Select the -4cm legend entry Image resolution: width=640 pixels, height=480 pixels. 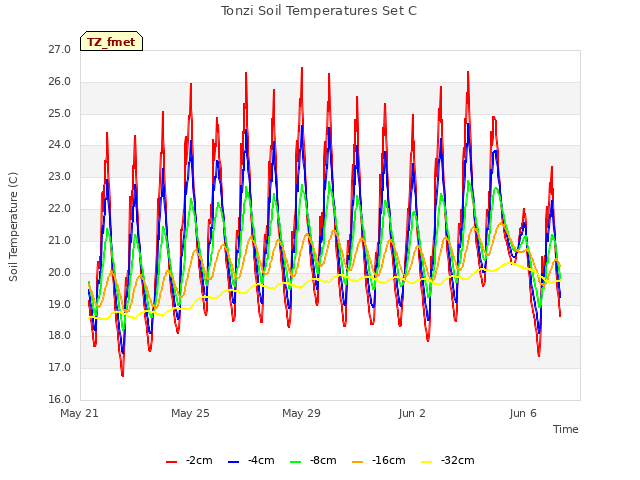click(x=251, y=461)
